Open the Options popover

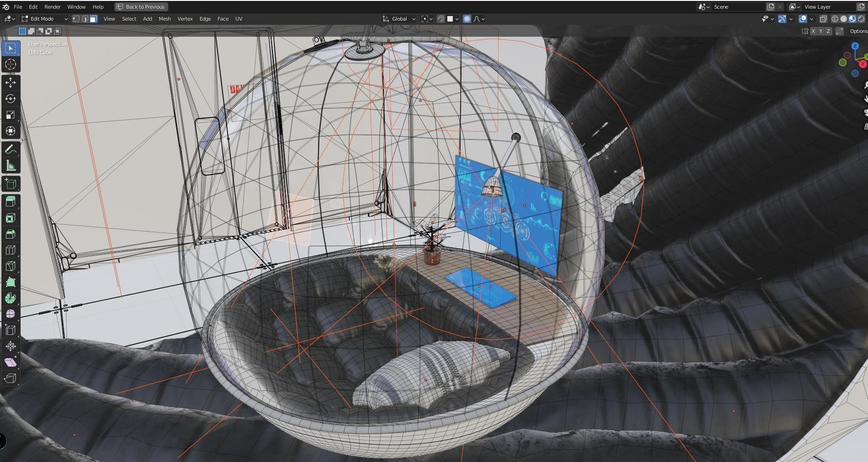[857, 31]
